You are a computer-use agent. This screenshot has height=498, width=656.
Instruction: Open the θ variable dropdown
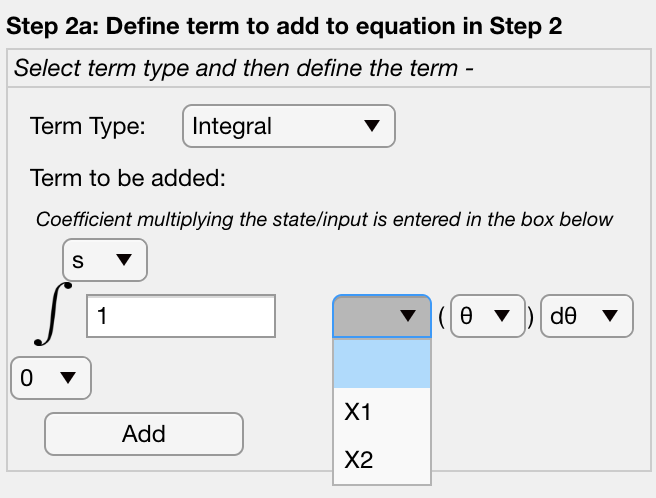pos(487,316)
